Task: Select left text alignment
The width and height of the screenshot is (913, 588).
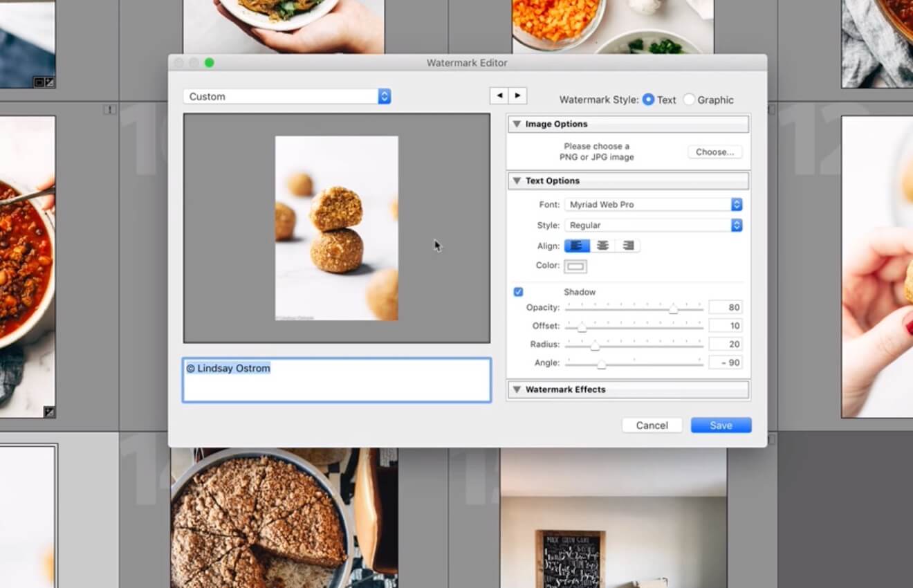Action: point(576,246)
